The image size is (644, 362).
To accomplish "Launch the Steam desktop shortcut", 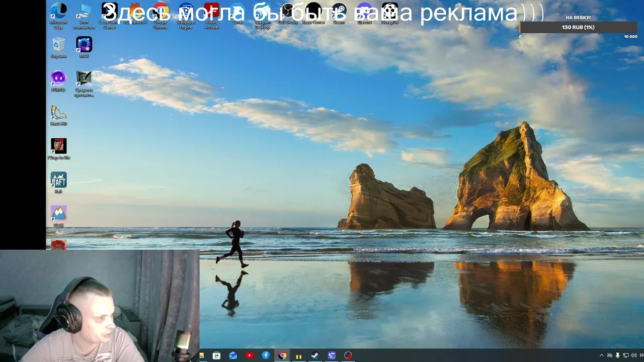I will [x=339, y=14].
